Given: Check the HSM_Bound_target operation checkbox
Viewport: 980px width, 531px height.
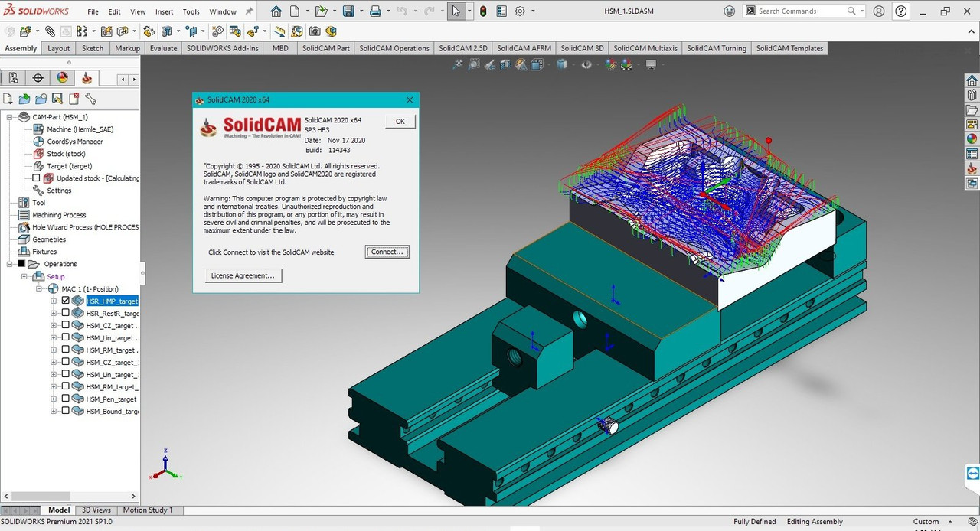Looking at the screenshot, I should pyautogui.click(x=65, y=411).
